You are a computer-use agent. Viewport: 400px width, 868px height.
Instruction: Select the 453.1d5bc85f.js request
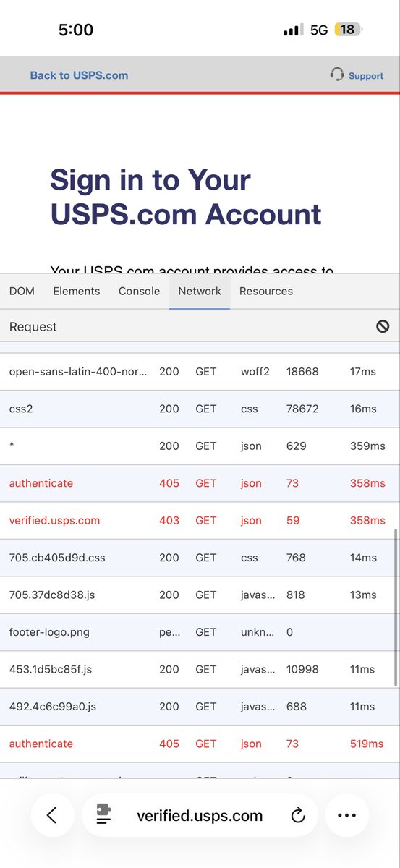pos(200,669)
